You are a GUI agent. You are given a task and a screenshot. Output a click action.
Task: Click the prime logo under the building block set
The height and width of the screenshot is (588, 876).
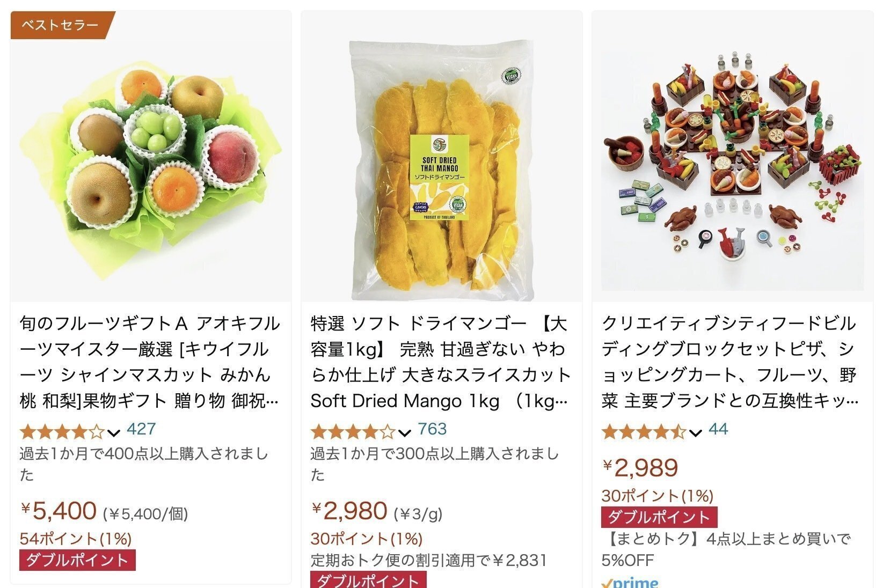[630, 583]
